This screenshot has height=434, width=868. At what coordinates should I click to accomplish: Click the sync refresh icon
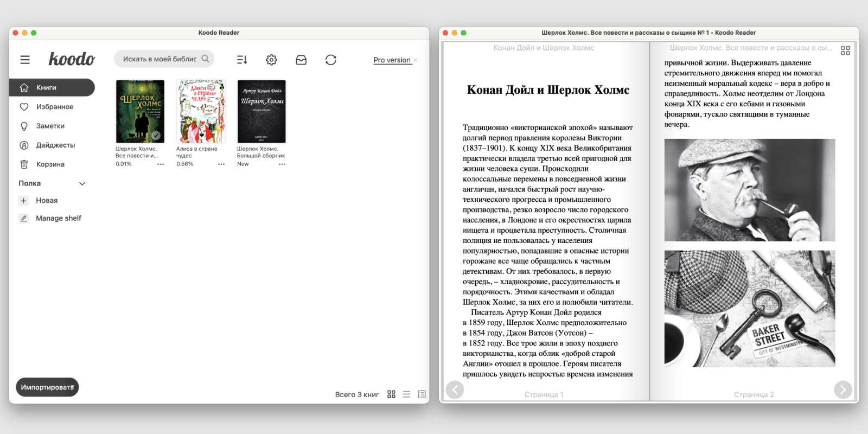pos(331,60)
